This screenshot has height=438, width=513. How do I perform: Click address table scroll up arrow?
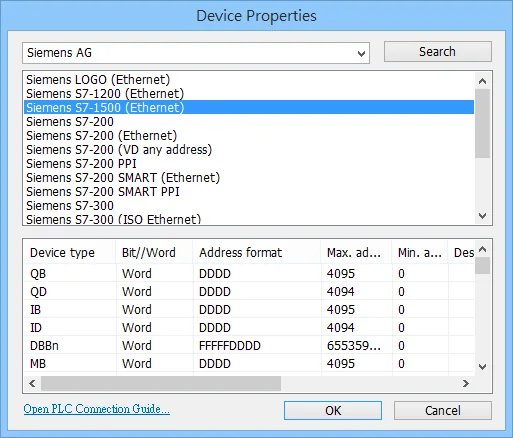coord(482,249)
